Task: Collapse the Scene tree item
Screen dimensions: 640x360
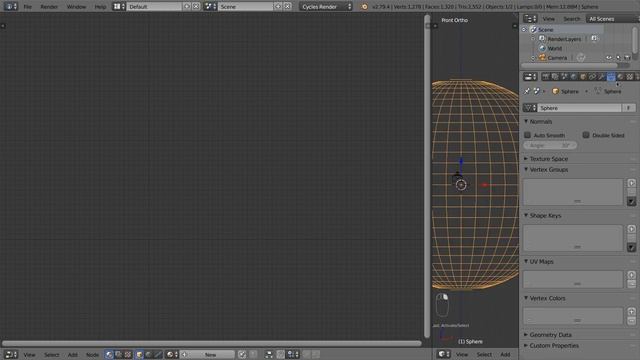Action: [524, 29]
